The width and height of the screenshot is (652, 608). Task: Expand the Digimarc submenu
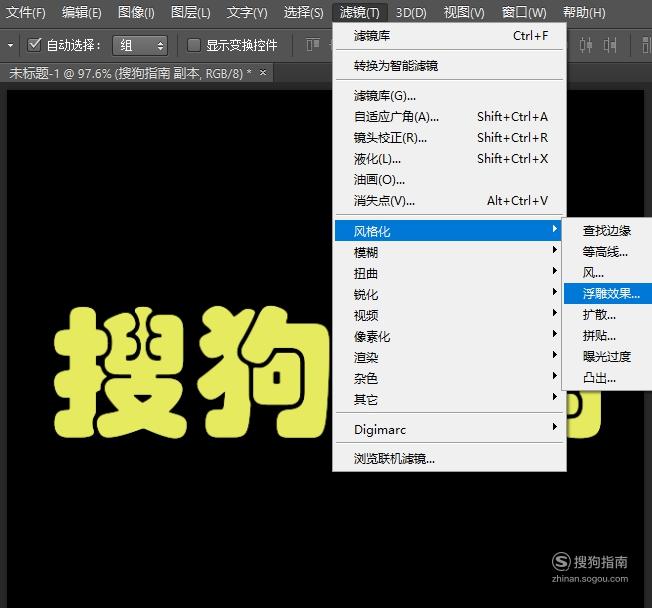[x=449, y=429]
